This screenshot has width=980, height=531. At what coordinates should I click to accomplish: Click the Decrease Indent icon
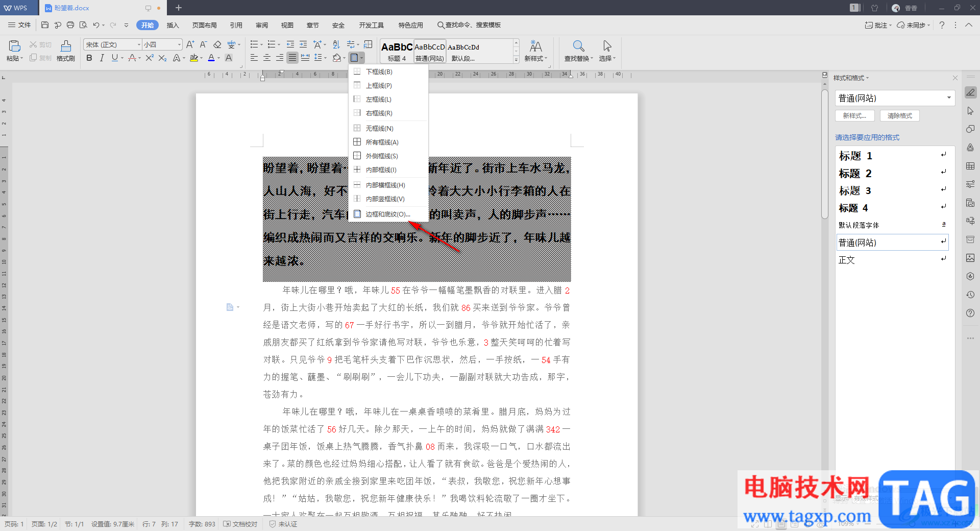(290, 44)
